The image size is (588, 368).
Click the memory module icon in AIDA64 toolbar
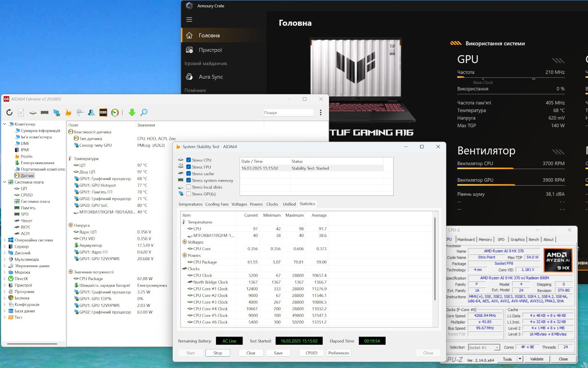click(44, 113)
